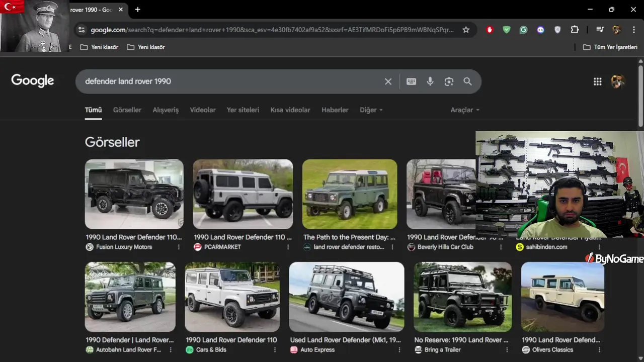Submit search with magnifying glass icon
Image resolution: width=644 pixels, height=362 pixels.
click(x=467, y=81)
